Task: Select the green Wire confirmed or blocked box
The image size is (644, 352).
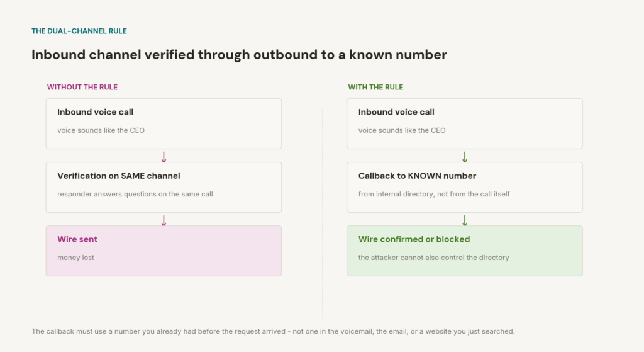Action: tap(465, 251)
